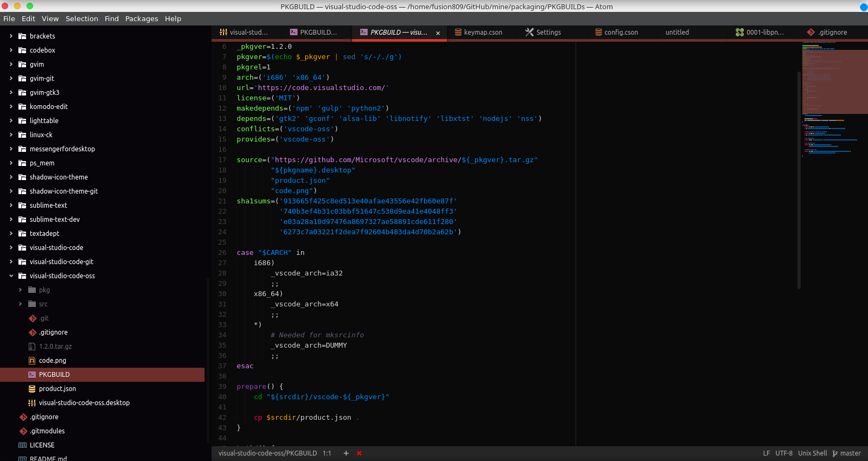Image resolution: width=868 pixels, height=461 pixels.
Task: Click the red x icon in status bar
Action: 359,453
